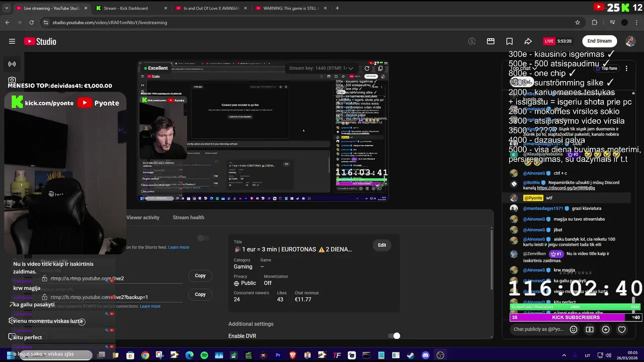Viewport: 644px width, 362px height.
Task: Expand the Stream key dropdown above preview
Action: pos(322,68)
